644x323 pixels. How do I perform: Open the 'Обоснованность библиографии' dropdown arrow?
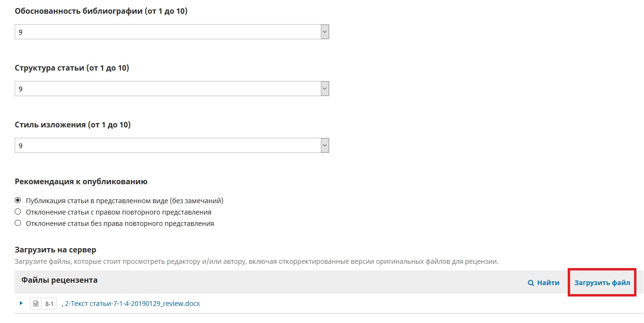click(x=325, y=32)
